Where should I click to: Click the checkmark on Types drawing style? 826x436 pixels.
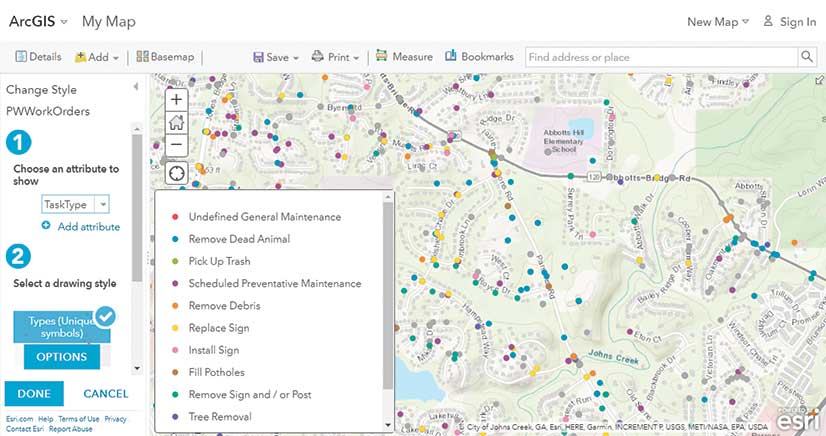coord(106,316)
